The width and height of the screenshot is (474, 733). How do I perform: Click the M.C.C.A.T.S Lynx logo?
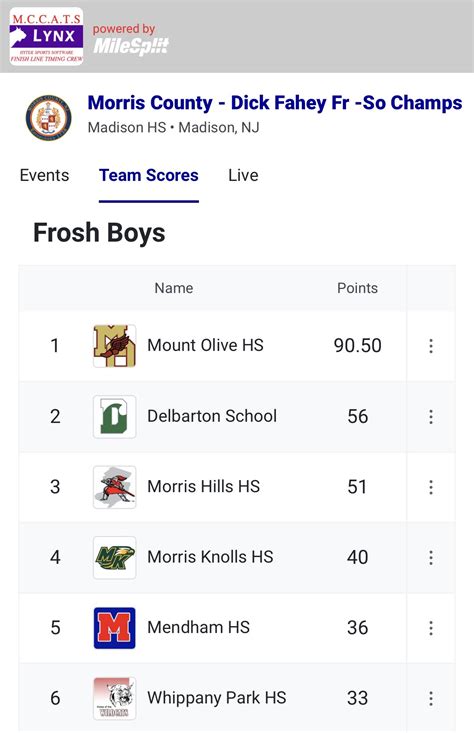click(46, 36)
